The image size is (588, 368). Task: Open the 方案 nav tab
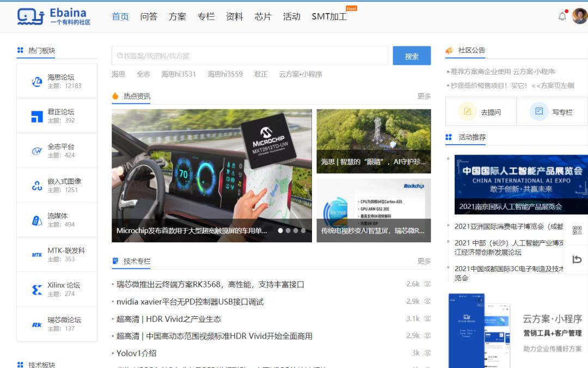pyautogui.click(x=177, y=16)
